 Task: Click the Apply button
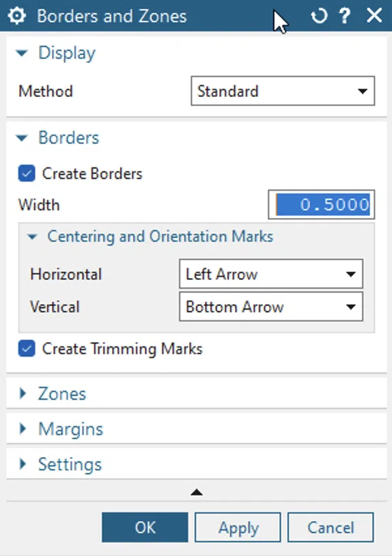[x=238, y=527]
